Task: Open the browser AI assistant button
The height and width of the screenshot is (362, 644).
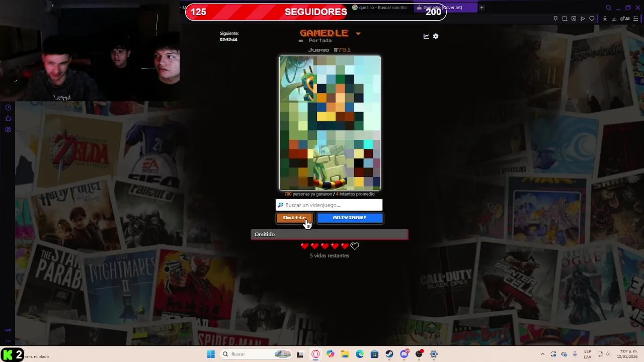Action: 625,19
